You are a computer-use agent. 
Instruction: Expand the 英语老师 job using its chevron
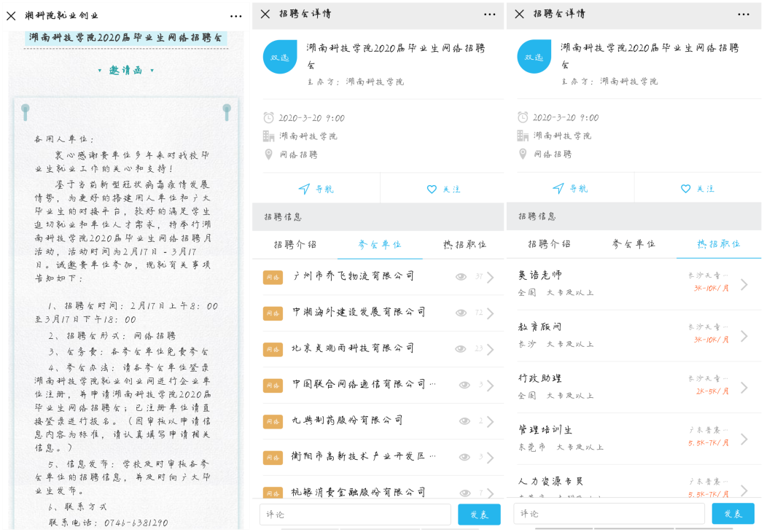744,284
